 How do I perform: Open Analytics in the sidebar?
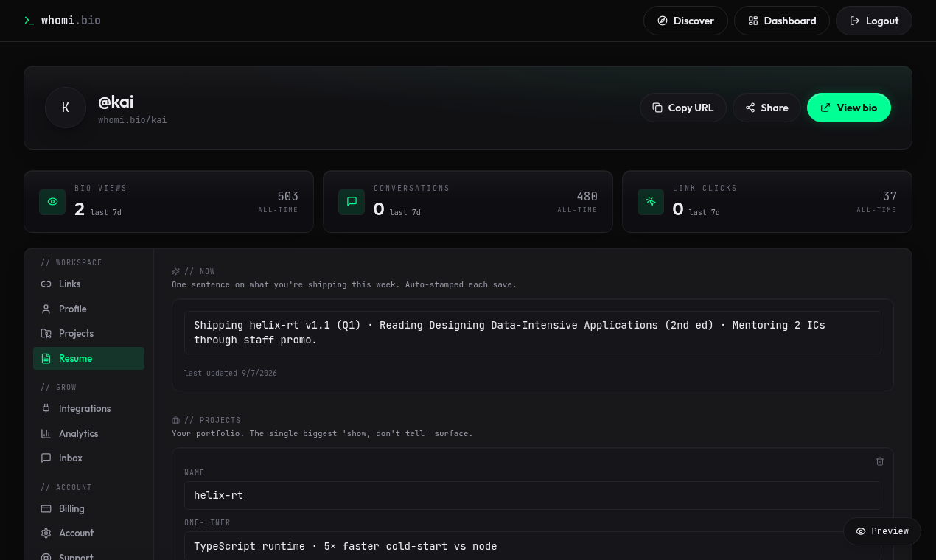(x=88, y=433)
